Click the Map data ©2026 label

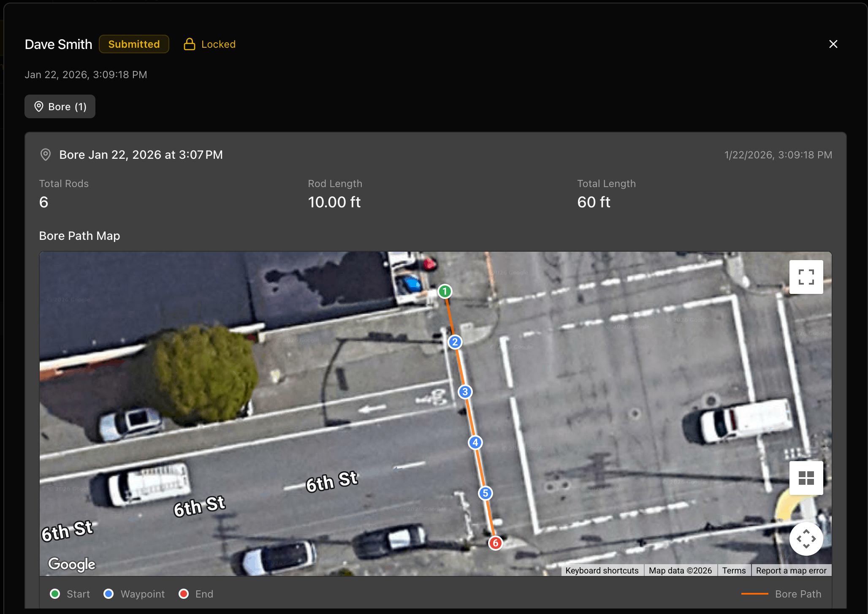coord(680,571)
